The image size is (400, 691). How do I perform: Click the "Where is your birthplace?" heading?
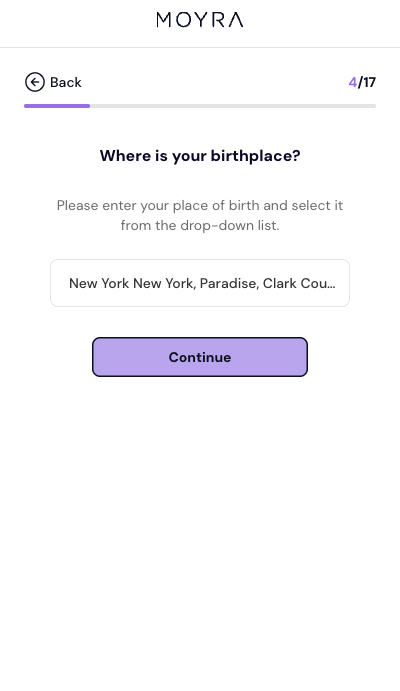(x=200, y=156)
